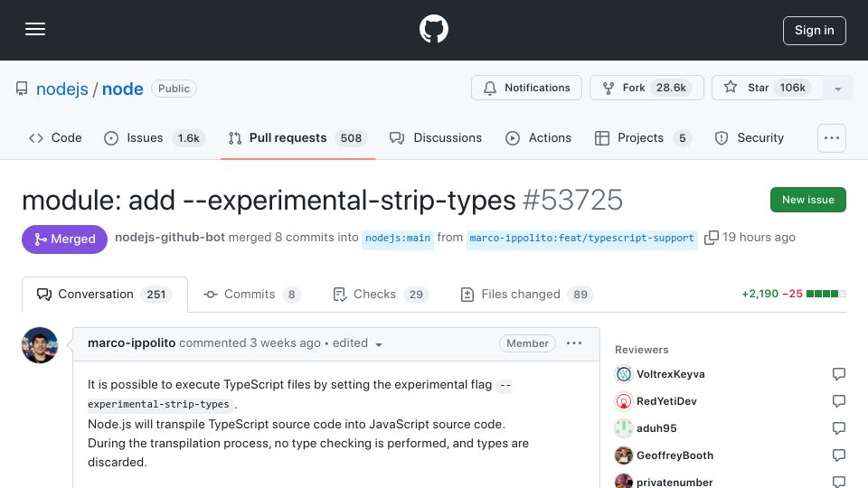
Task: Open reviewer RedYetiDev's profile
Action: tap(666, 401)
